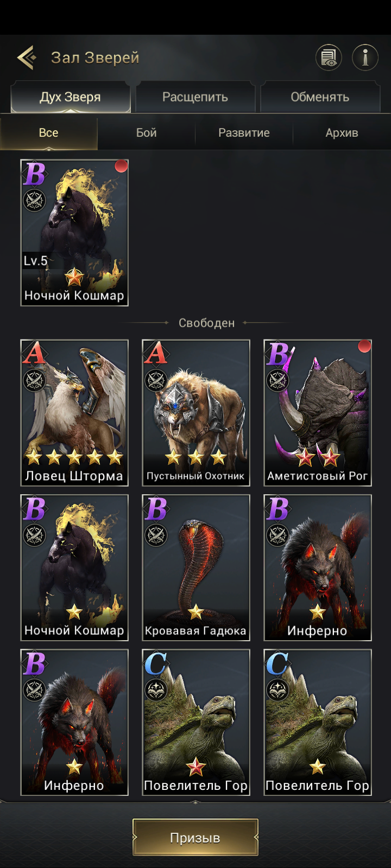391x868 pixels.
Task: Switch to the Обменять tab
Action: 320,97
